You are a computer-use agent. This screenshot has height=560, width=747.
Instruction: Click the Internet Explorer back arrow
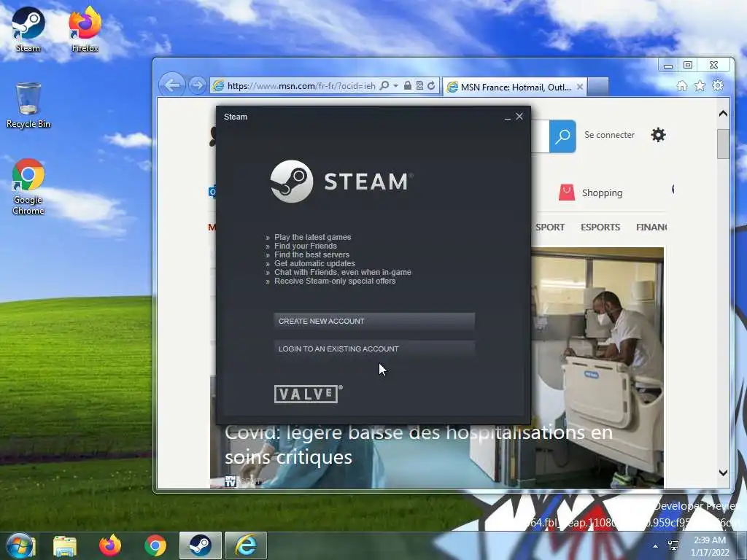(x=172, y=85)
